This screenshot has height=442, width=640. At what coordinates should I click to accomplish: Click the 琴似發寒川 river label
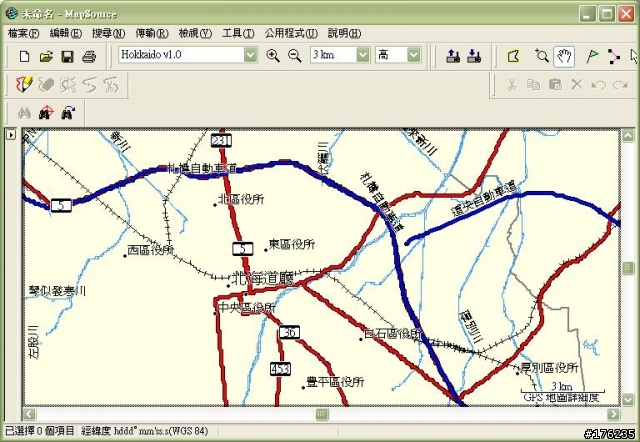pos(57,291)
